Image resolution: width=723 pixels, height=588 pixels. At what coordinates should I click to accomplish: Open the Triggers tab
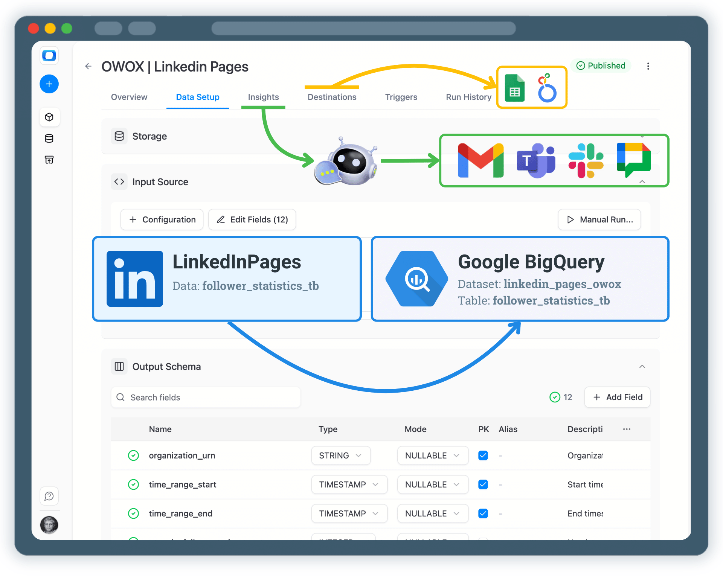pos(401,97)
